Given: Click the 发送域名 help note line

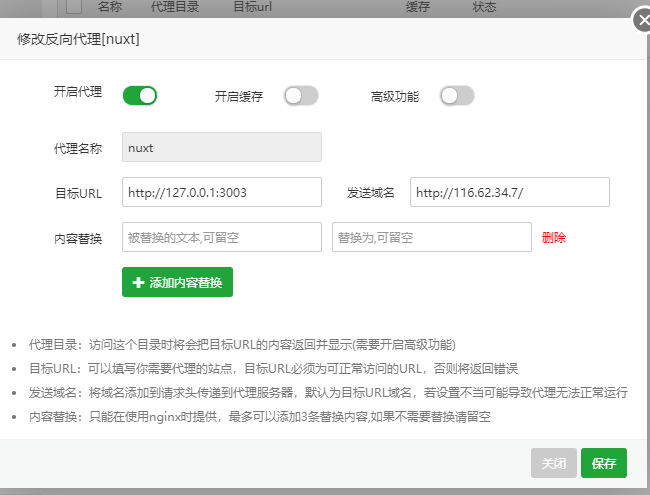Looking at the screenshot, I should (x=328, y=392).
